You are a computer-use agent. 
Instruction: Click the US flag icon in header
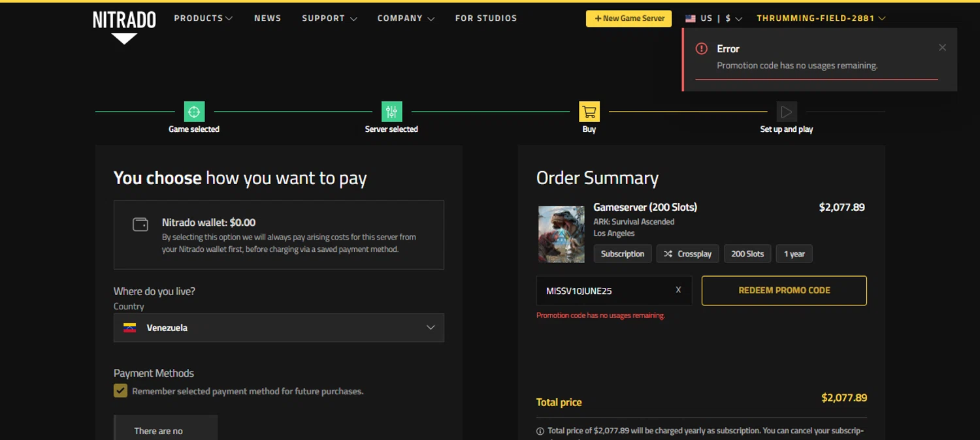[x=690, y=18]
